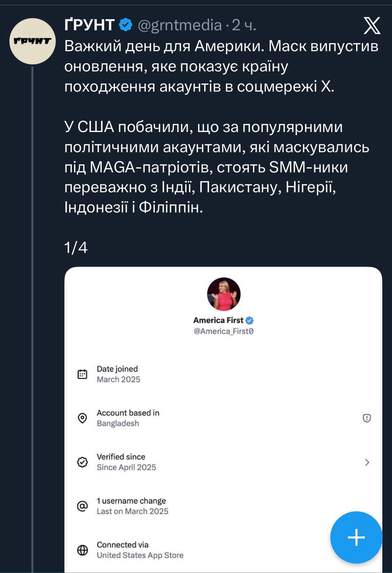This screenshot has height=573, width=392.
Task: Click the Verified since badge icon
Action: [82, 462]
